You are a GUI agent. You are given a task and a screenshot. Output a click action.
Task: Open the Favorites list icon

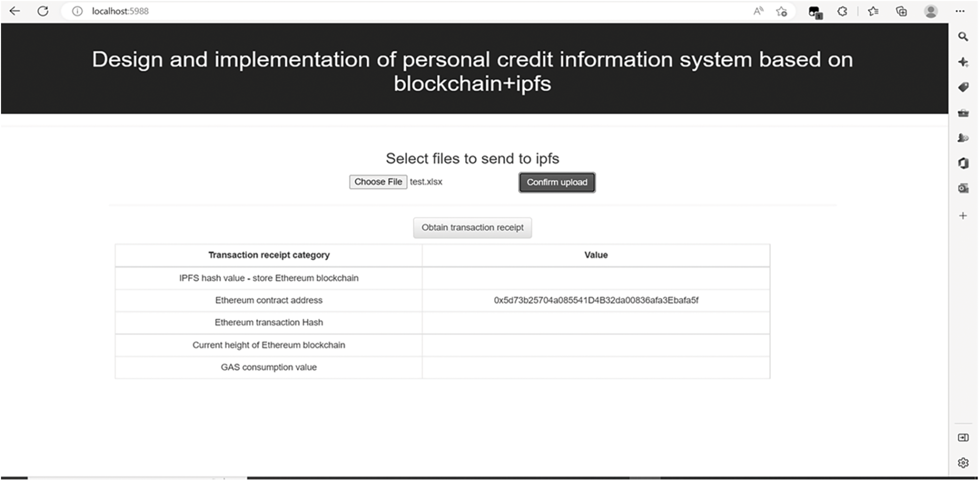(x=873, y=11)
